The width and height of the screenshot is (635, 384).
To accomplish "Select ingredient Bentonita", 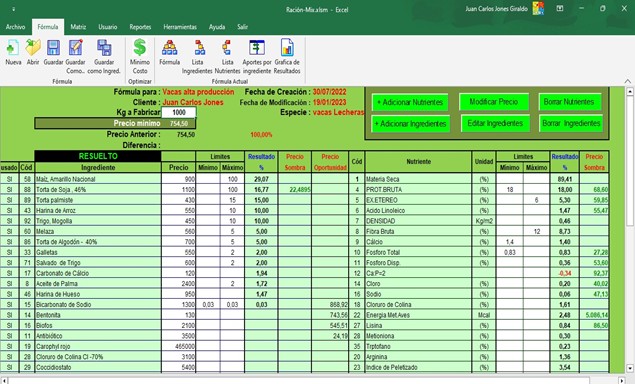I will (x=98, y=315).
